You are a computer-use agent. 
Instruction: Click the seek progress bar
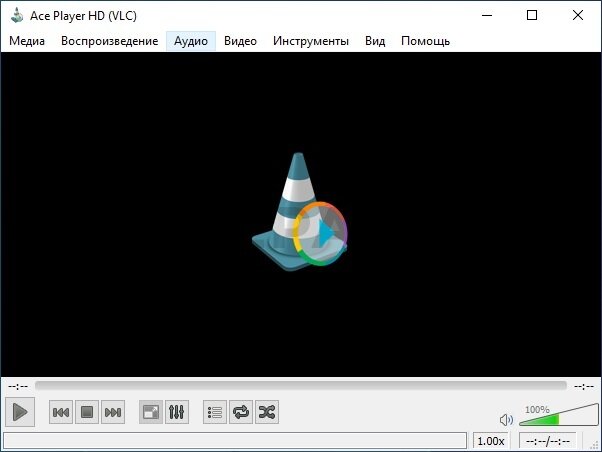(300, 385)
